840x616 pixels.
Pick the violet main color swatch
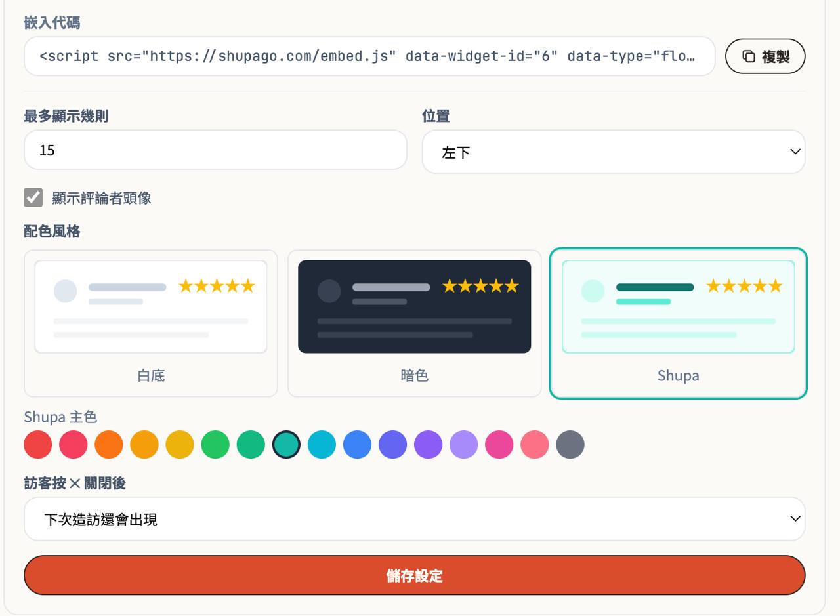(x=428, y=445)
